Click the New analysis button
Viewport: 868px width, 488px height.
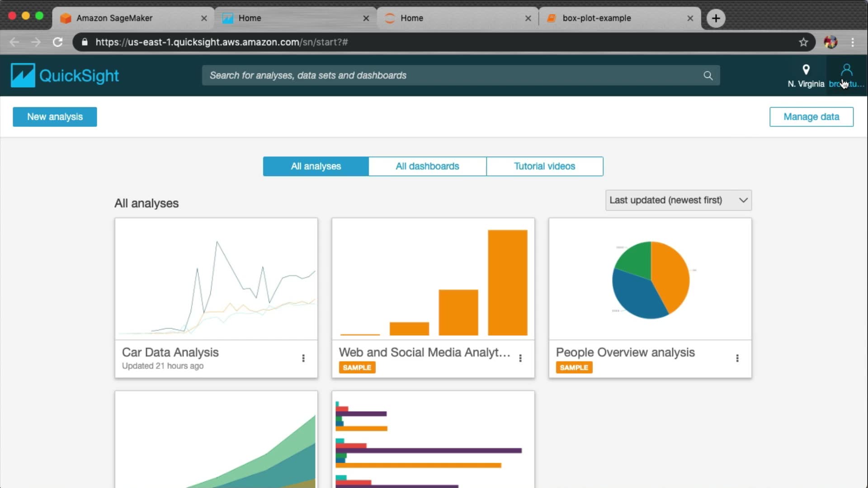pos(55,117)
